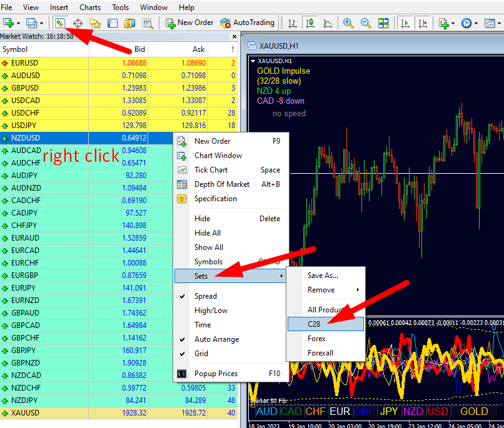Click the AUD label in the currency strip
The height and width of the screenshot is (428, 504).
click(266, 411)
